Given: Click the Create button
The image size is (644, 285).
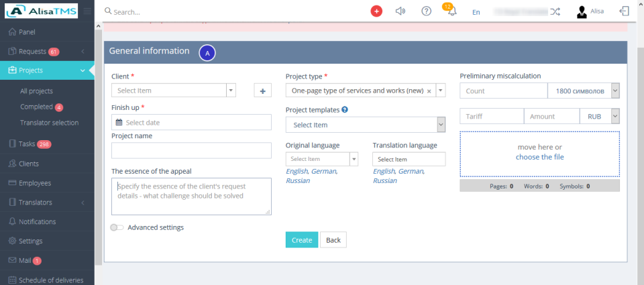Looking at the screenshot, I should [x=302, y=240].
